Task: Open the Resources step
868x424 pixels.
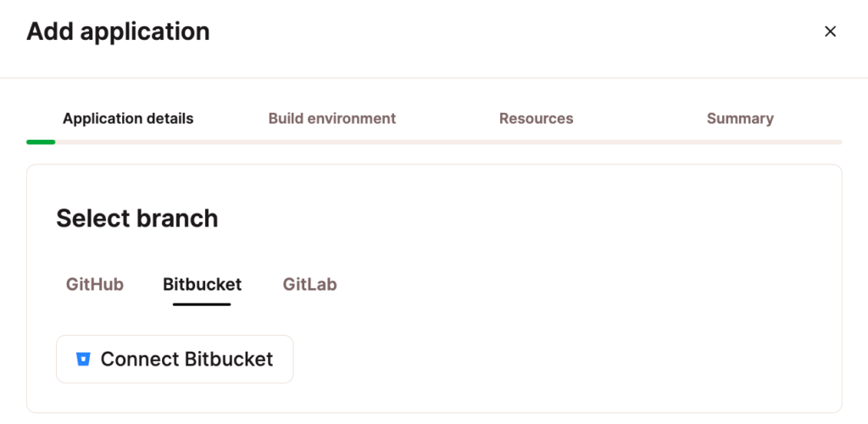Action: [x=536, y=119]
